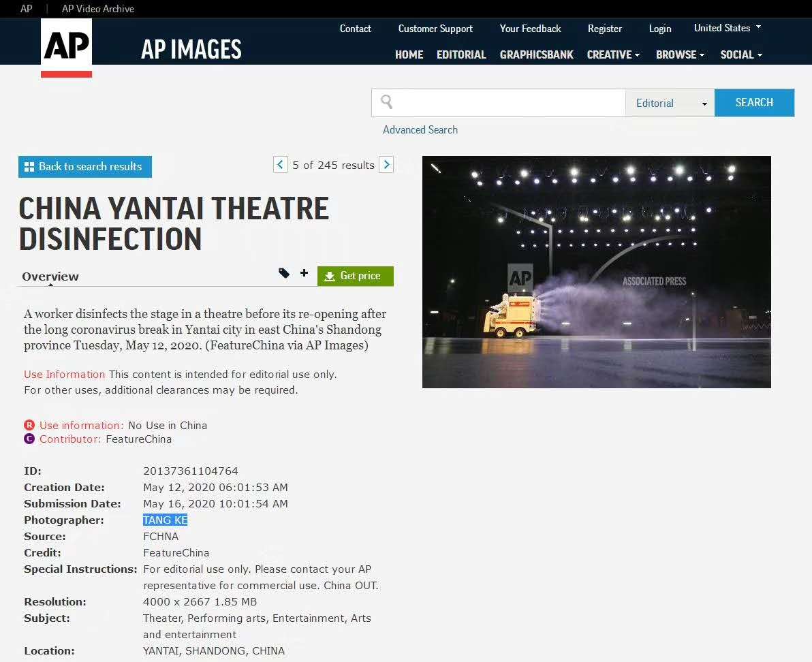The image size is (812, 662).
Task: Click the tag icon beside Overview
Action: 284,273
